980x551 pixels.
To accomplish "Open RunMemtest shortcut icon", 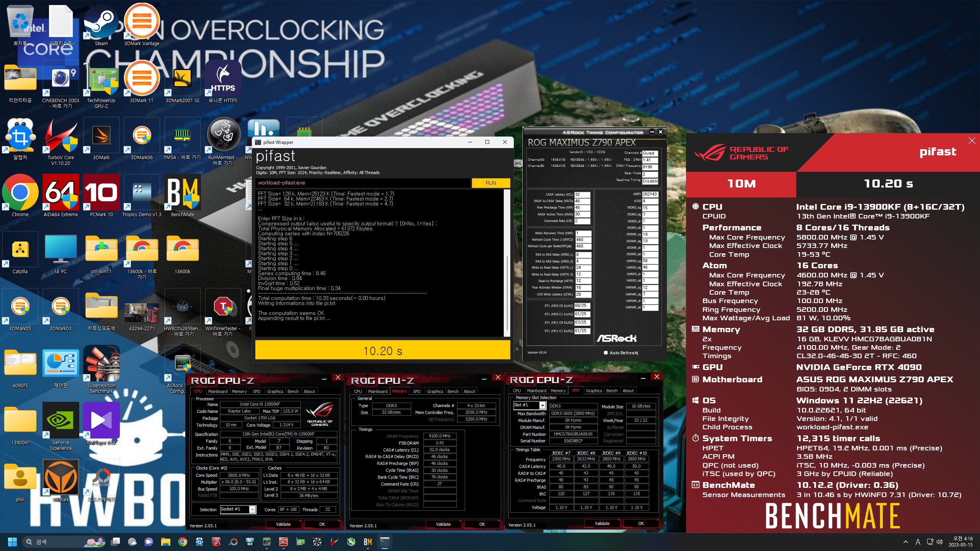I will tap(223, 142).
